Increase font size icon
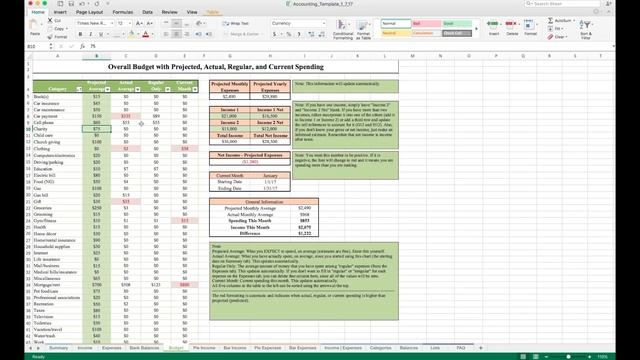Image resolution: width=640 pixels, height=360 pixels. tap(139, 24)
